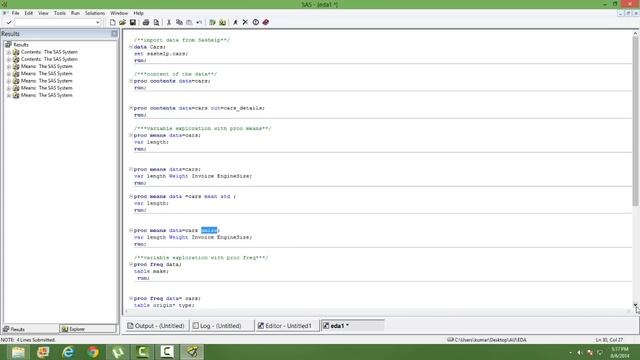Click the Break circle icon in toolbar
The image size is (640, 360).
point(256,22)
